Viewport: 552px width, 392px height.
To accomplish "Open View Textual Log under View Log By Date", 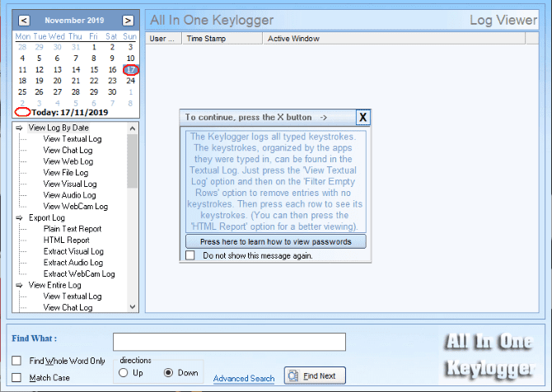I will coord(73,139).
